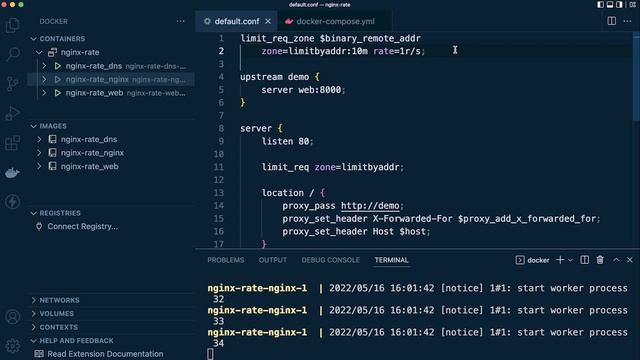Viewport: 640px width, 360px height.
Task: Expand the VOLUMES section
Action: (x=33, y=313)
